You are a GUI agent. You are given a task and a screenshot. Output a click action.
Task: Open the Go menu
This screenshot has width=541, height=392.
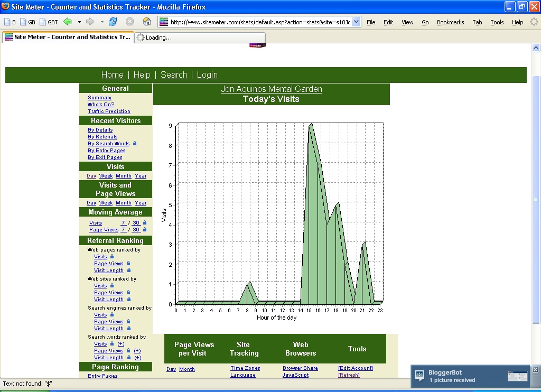click(x=425, y=22)
